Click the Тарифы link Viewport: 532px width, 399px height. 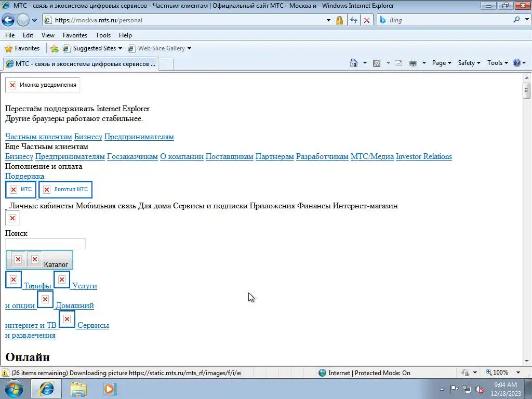37,286
